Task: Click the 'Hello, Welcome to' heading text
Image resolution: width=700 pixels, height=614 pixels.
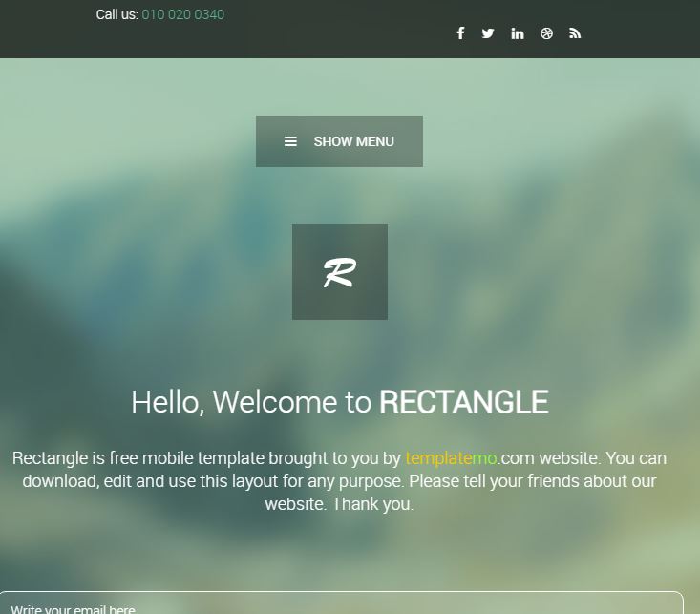Action: point(250,402)
